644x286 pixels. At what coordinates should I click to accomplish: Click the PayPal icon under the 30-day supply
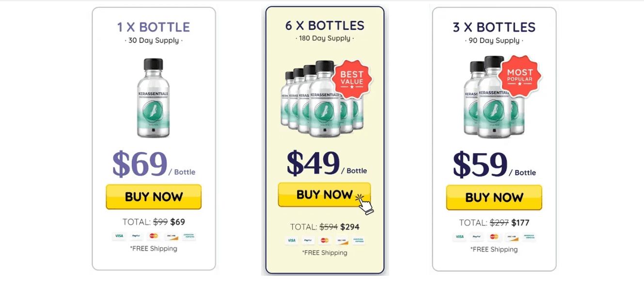136,236
